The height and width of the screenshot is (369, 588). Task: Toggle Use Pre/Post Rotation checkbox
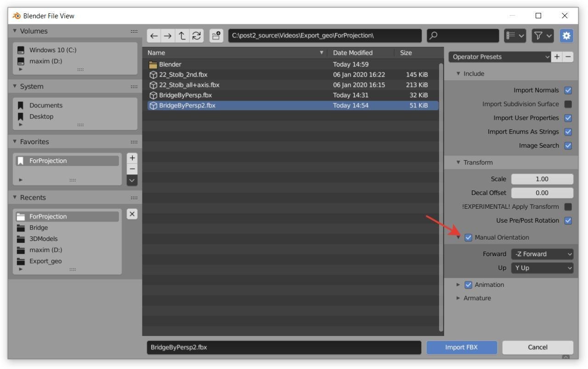coord(568,220)
